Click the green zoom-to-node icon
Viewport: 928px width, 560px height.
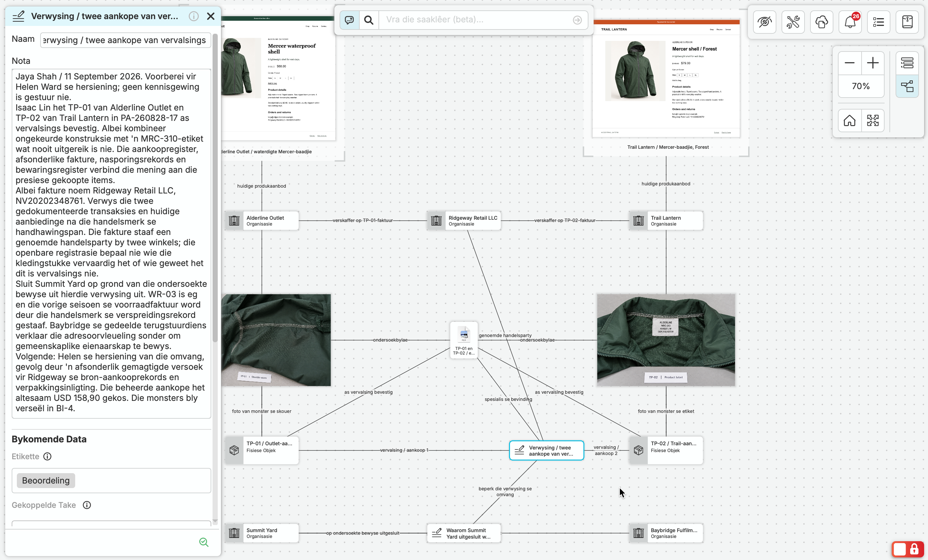(x=204, y=542)
